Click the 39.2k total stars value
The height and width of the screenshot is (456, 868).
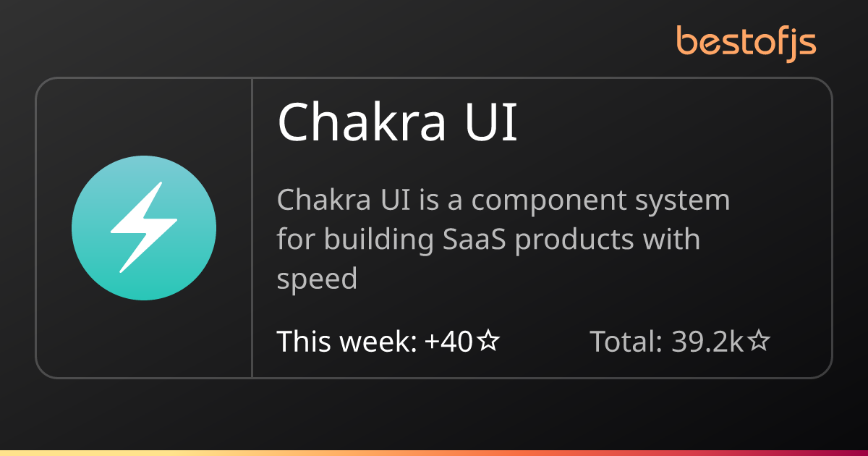707,341
